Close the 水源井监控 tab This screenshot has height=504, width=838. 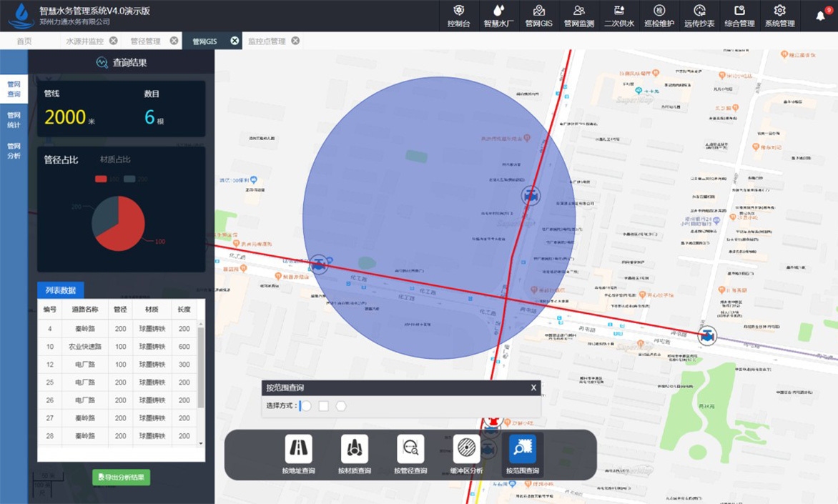pyautogui.click(x=113, y=41)
